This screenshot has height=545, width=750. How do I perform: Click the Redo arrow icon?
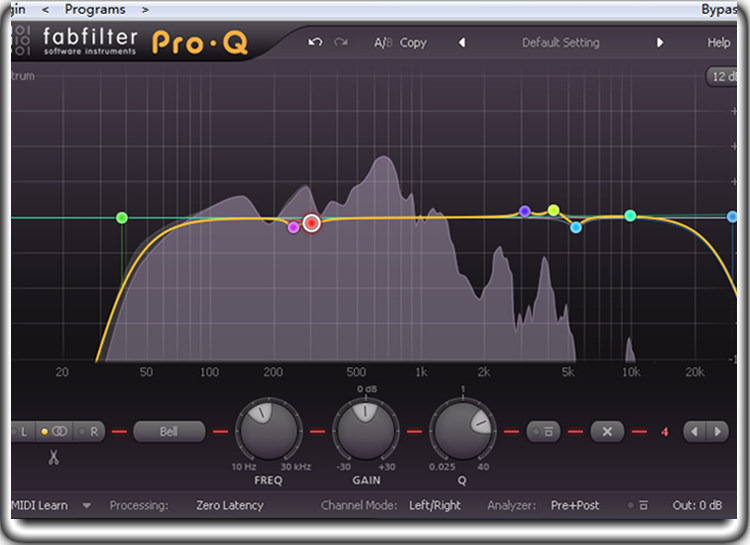(341, 43)
